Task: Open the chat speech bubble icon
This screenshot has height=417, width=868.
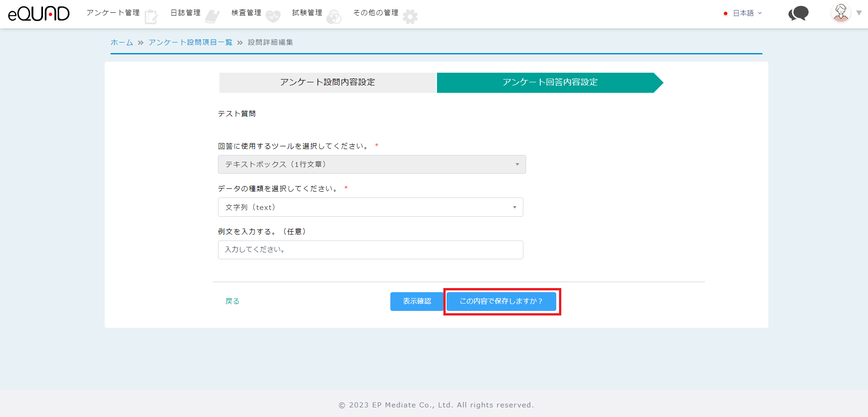Action: (x=799, y=14)
